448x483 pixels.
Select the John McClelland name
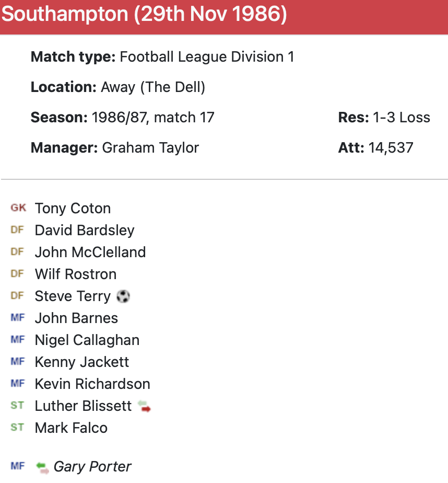90,252
